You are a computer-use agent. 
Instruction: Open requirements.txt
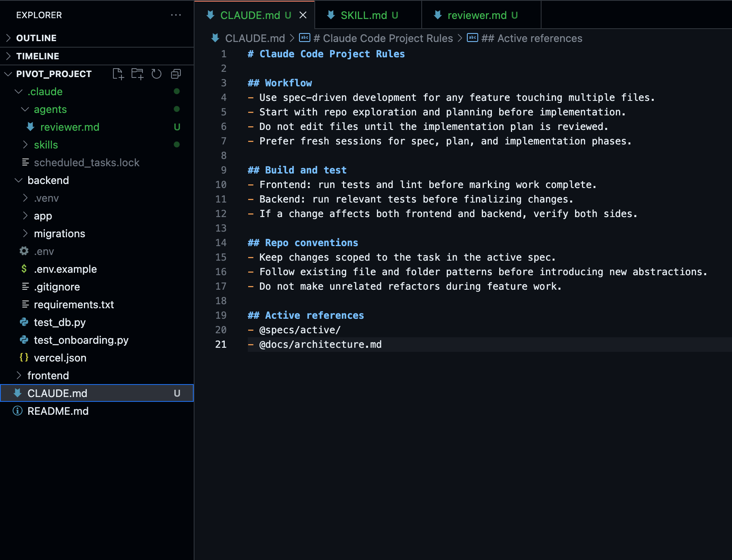click(x=97, y=305)
